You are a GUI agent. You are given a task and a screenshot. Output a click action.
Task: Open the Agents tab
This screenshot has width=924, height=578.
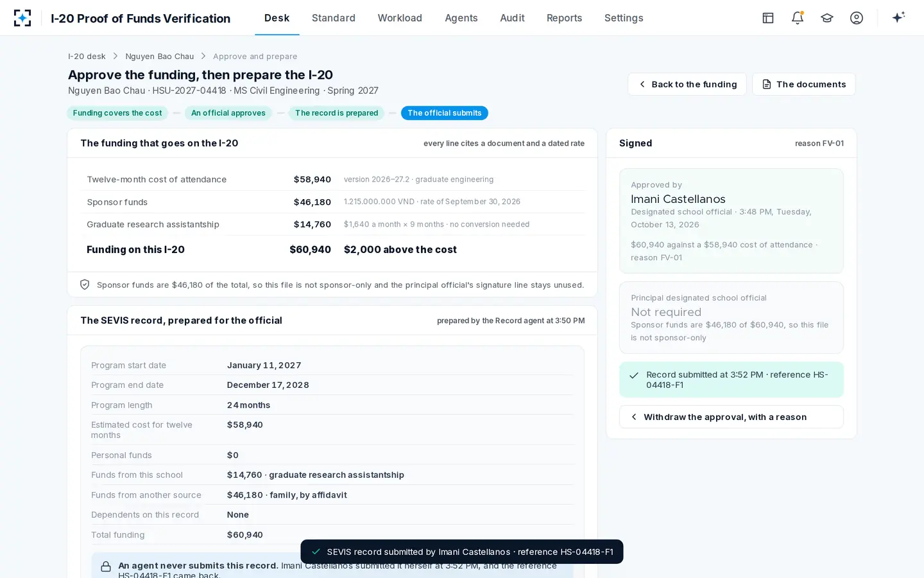pyautogui.click(x=461, y=18)
